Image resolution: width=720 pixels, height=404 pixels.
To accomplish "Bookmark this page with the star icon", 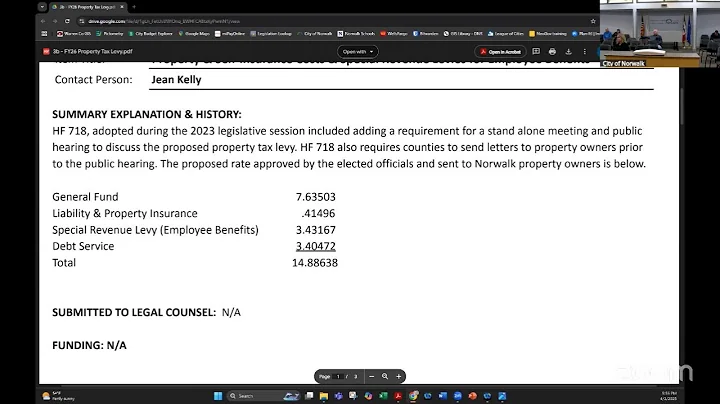I will click(593, 21).
